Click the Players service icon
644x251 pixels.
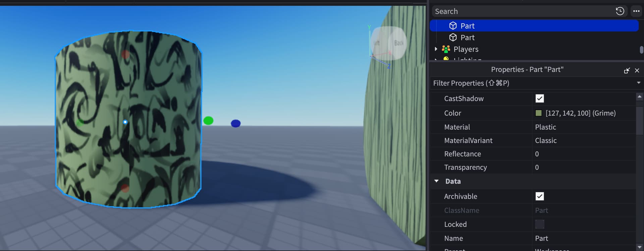pos(446,49)
